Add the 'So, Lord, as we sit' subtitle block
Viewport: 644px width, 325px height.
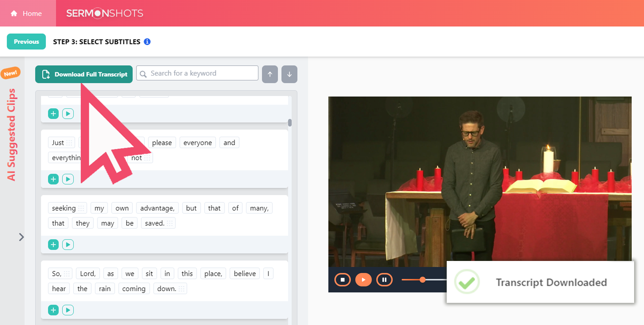coord(53,310)
